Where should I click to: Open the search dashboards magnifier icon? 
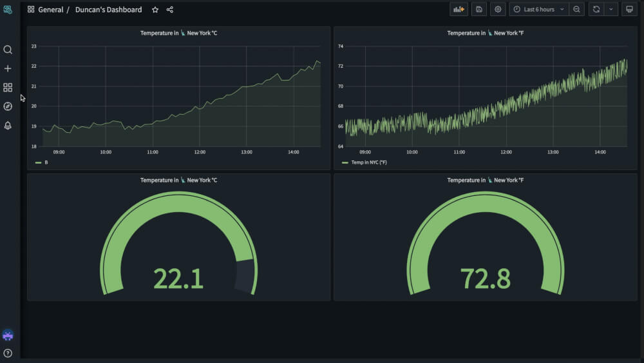tap(8, 50)
